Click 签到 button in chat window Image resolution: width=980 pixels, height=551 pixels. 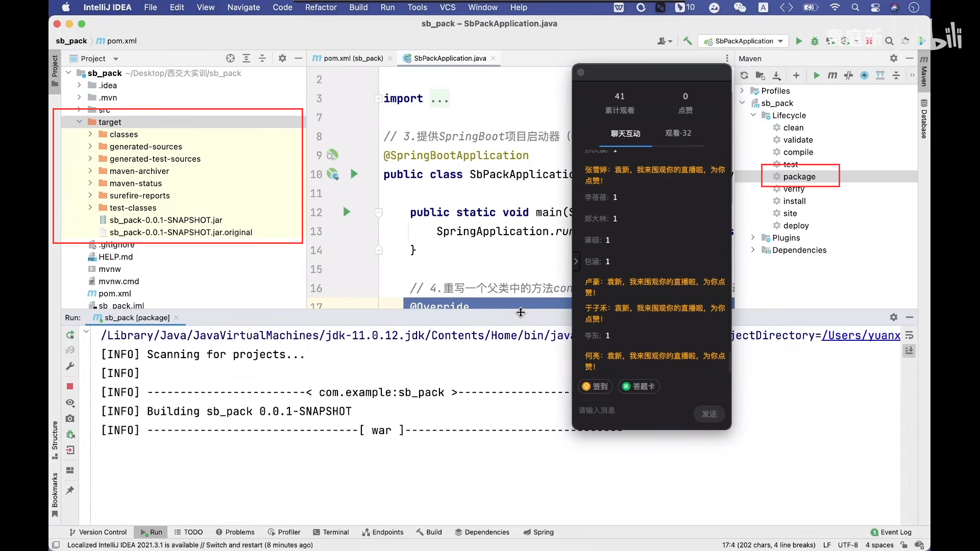595,387
